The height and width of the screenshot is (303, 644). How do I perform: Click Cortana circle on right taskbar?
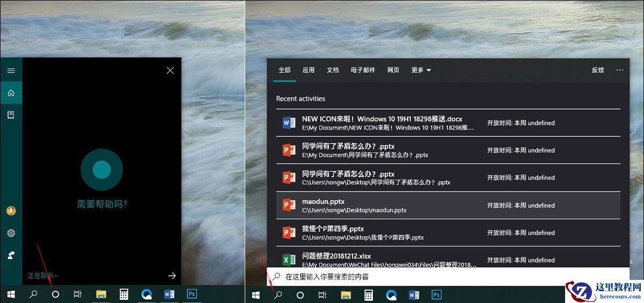click(300, 295)
